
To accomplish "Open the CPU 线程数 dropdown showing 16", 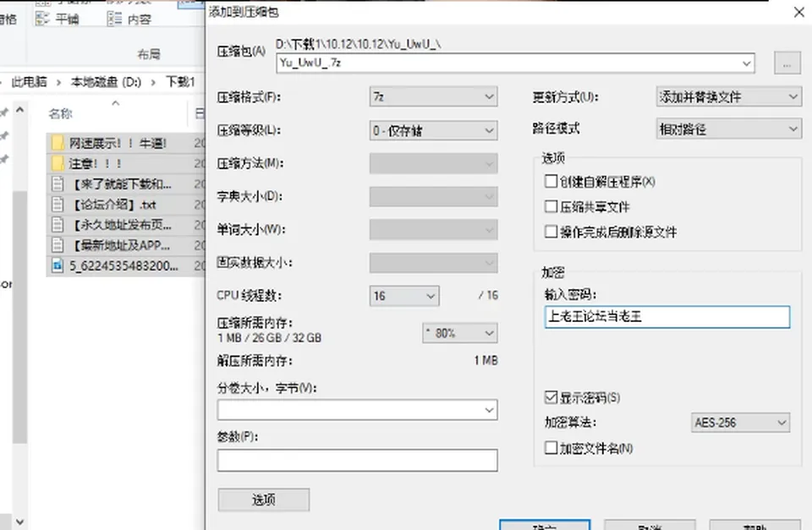I will (x=404, y=296).
